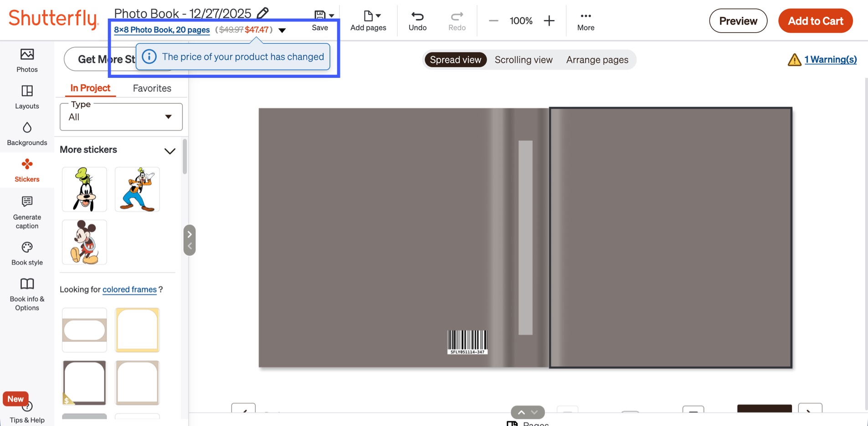Select the Goofy face sticker
The height and width of the screenshot is (426, 868).
tap(85, 189)
